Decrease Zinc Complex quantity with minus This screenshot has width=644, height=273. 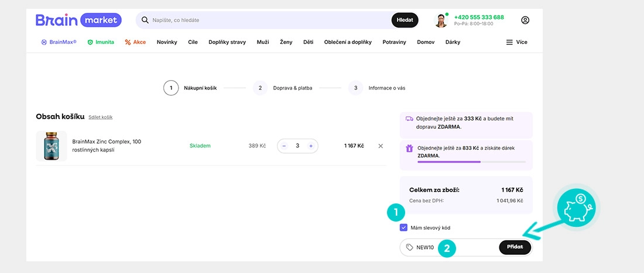(284, 146)
